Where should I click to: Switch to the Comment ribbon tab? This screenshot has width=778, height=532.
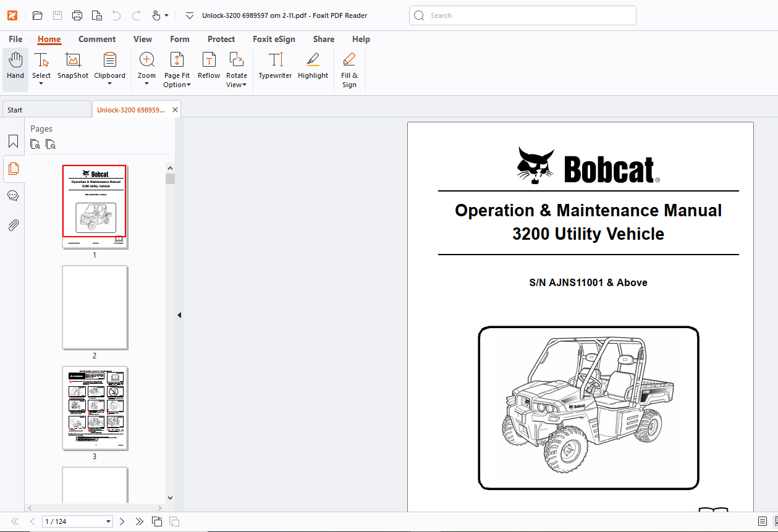point(97,39)
